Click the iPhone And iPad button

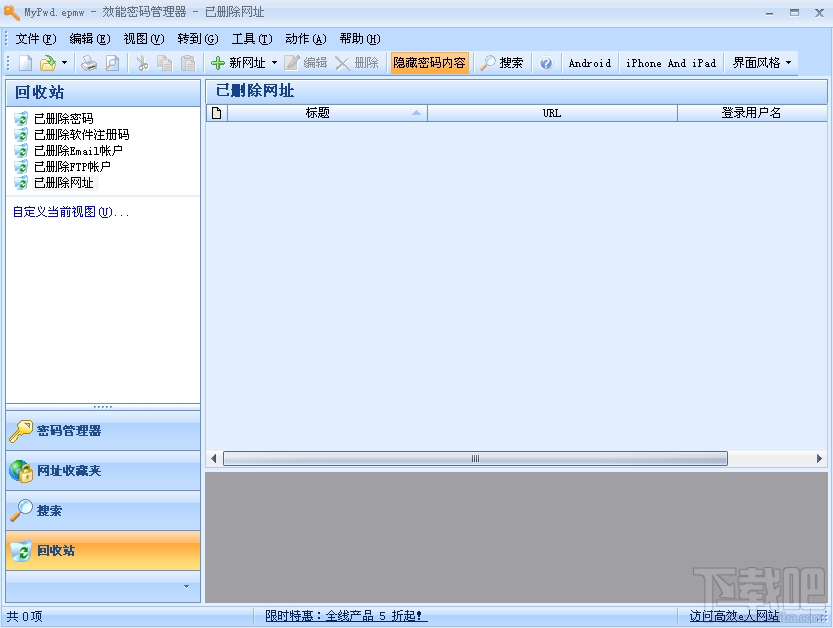[671, 63]
